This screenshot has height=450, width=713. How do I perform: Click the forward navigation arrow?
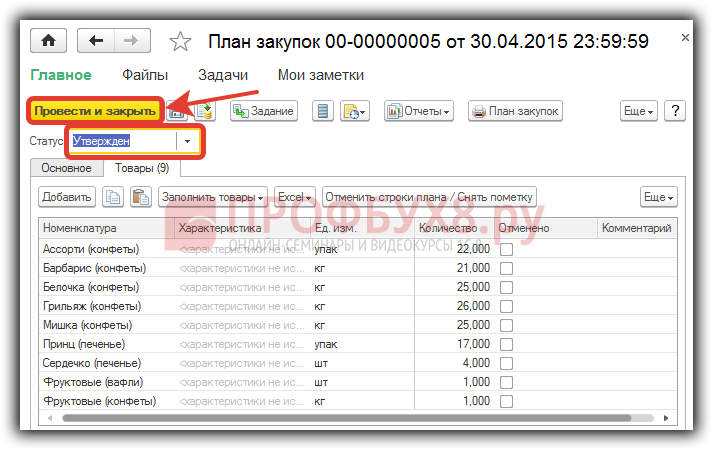[x=131, y=41]
